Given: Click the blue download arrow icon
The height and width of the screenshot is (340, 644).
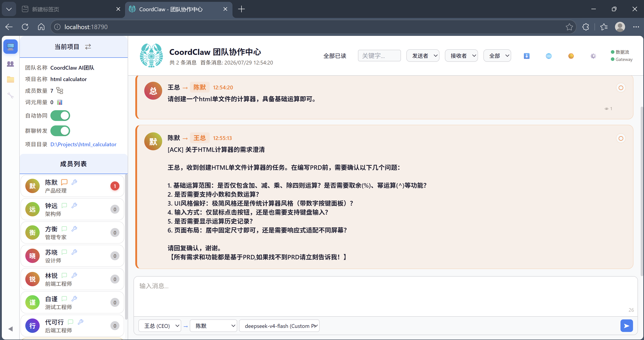Looking at the screenshot, I should tap(526, 56).
